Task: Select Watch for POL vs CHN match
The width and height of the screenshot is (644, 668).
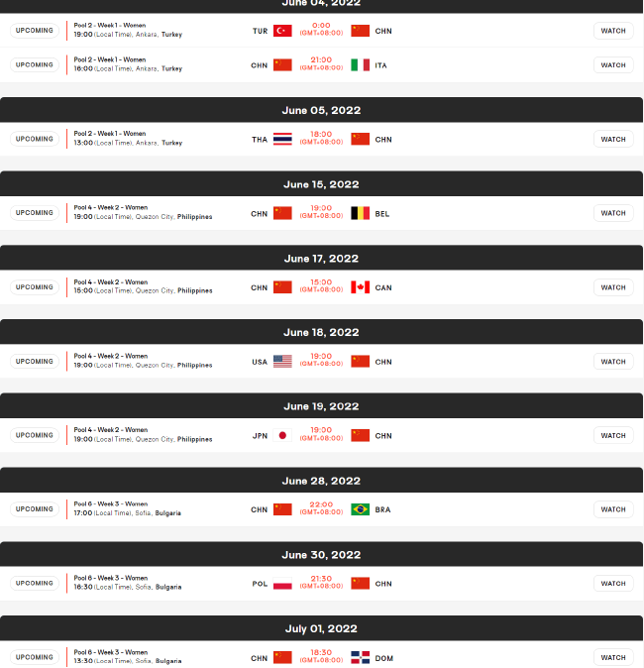Action: click(613, 583)
